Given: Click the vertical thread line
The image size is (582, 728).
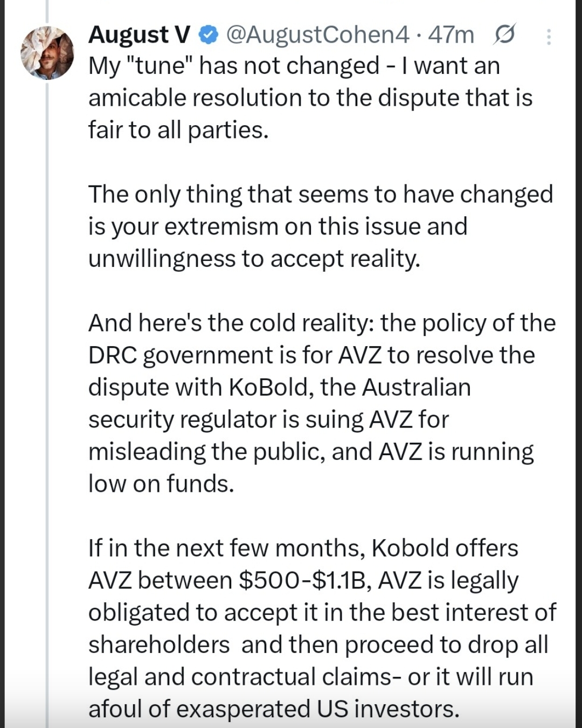Looking at the screenshot, I should [47, 377].
